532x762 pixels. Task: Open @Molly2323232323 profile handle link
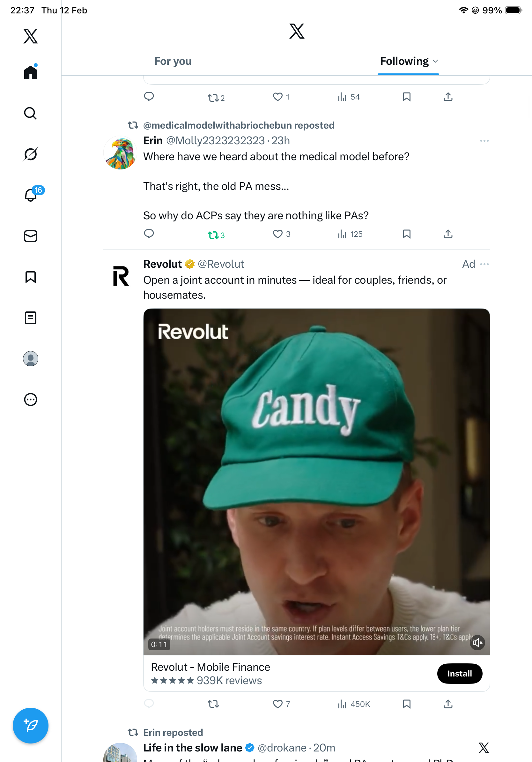pyautogui.click(x=215, y=141)
